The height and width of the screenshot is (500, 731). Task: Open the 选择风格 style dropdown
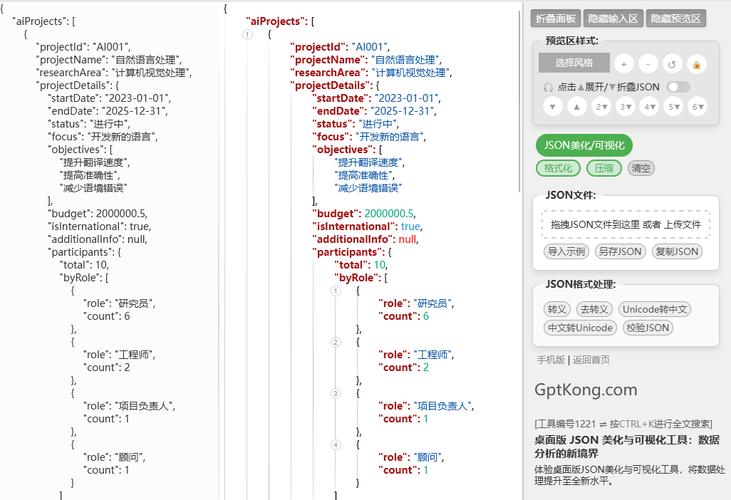point(574,62)
